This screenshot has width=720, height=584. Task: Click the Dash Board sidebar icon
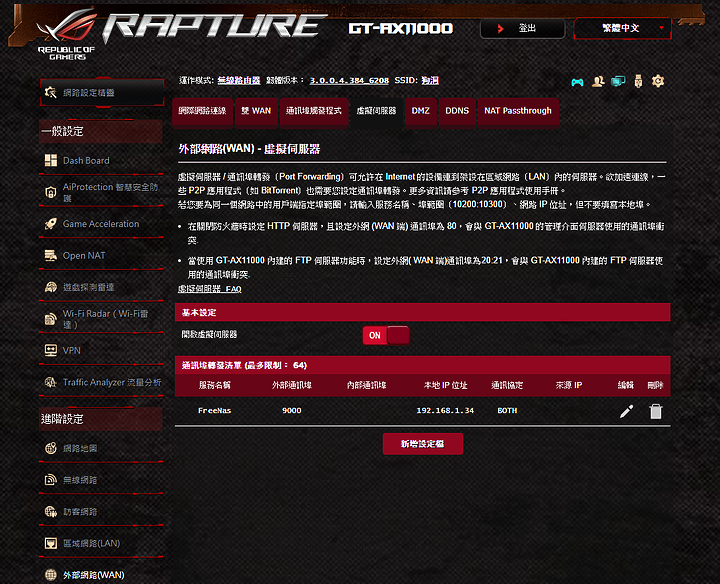pos(51,160)
